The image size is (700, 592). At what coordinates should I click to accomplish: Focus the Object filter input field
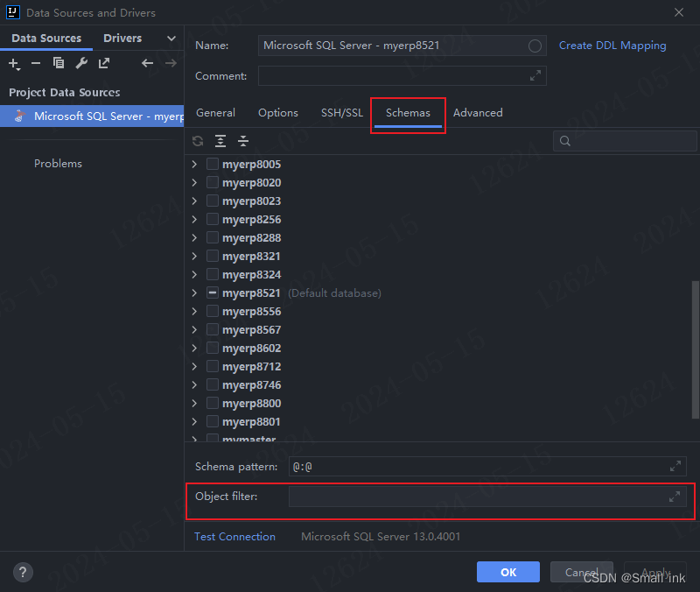coord(487,497)
